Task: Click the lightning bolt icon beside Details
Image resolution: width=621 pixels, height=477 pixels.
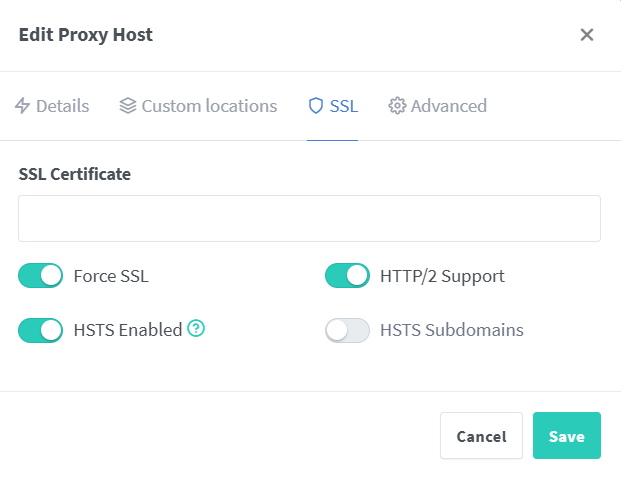Action: [x=23, y=106]
